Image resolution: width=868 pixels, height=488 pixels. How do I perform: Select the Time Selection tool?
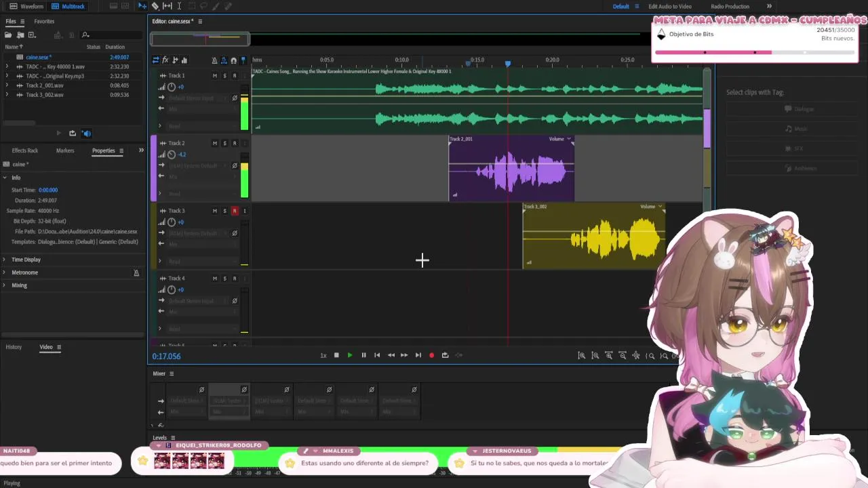pyautogui.click(x=179, y=6)
